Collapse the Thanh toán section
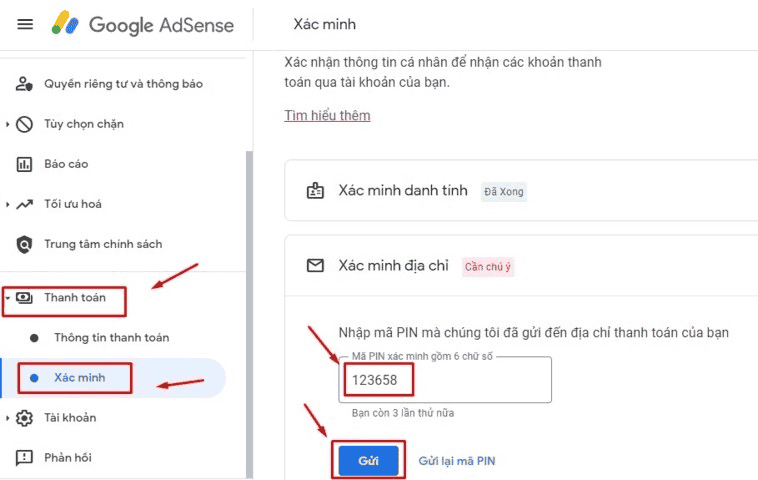Viewport: 758px width, 480px height. (x=7, y=298)
